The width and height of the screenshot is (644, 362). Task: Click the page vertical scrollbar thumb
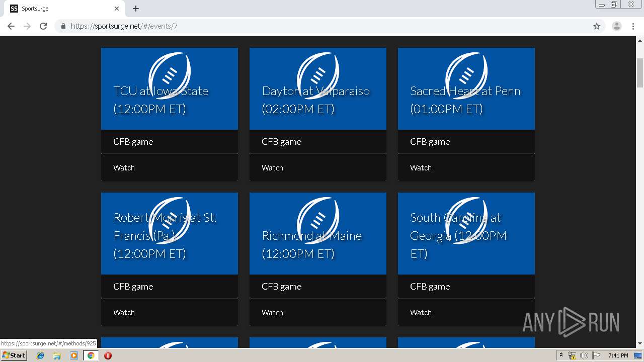(x=640, y=72)
